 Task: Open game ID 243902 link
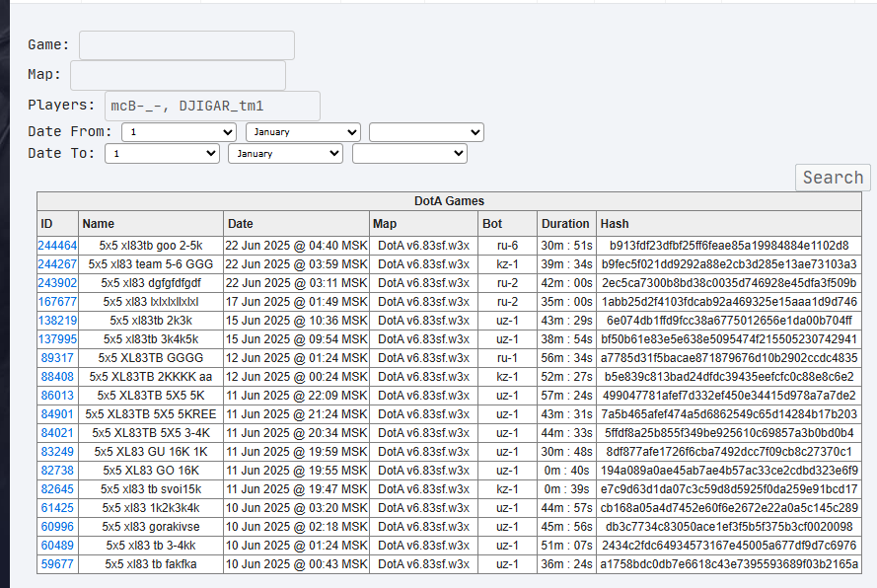pos(57,283)
